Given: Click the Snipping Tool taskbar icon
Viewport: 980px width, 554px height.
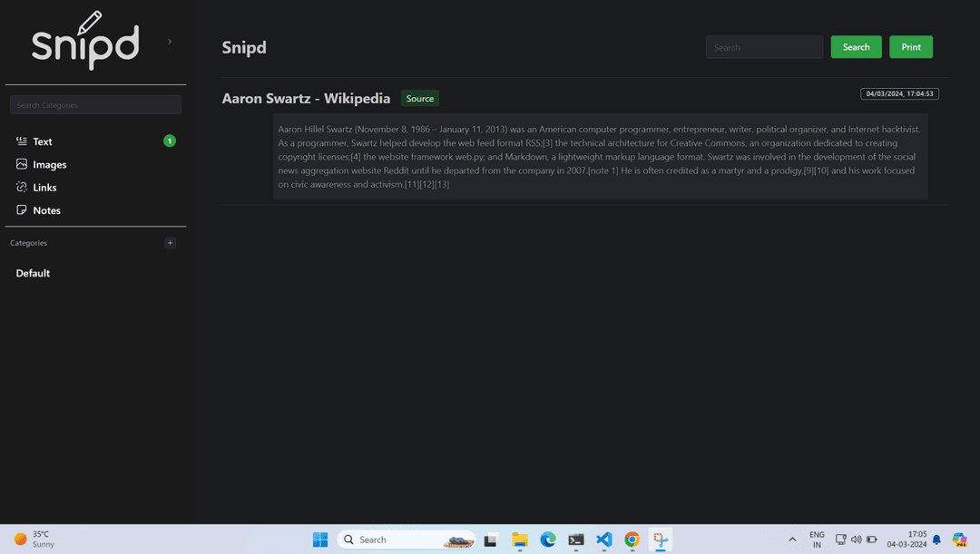Looking at the screenshot, I should click(661, 539).
